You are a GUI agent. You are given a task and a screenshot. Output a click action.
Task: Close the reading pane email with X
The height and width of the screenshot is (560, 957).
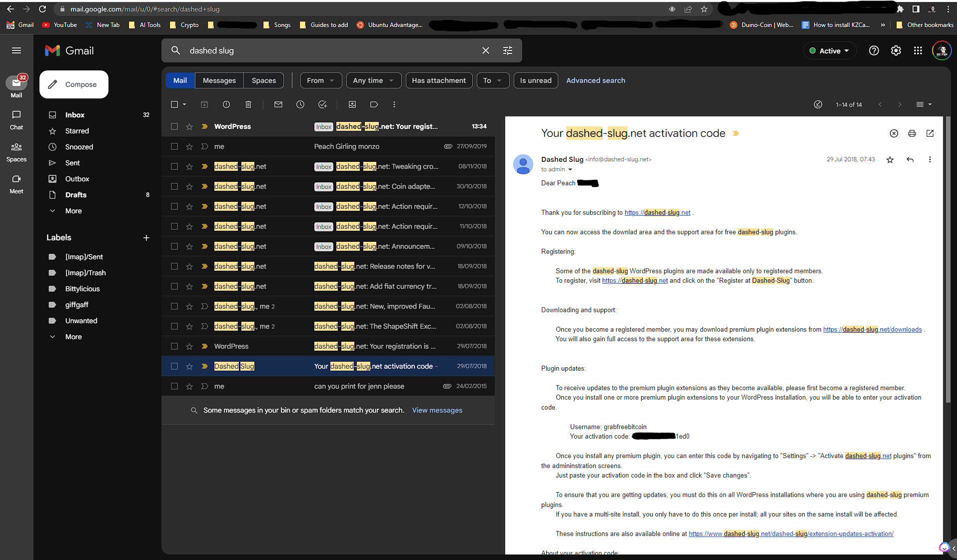click(x=894, y=133)
